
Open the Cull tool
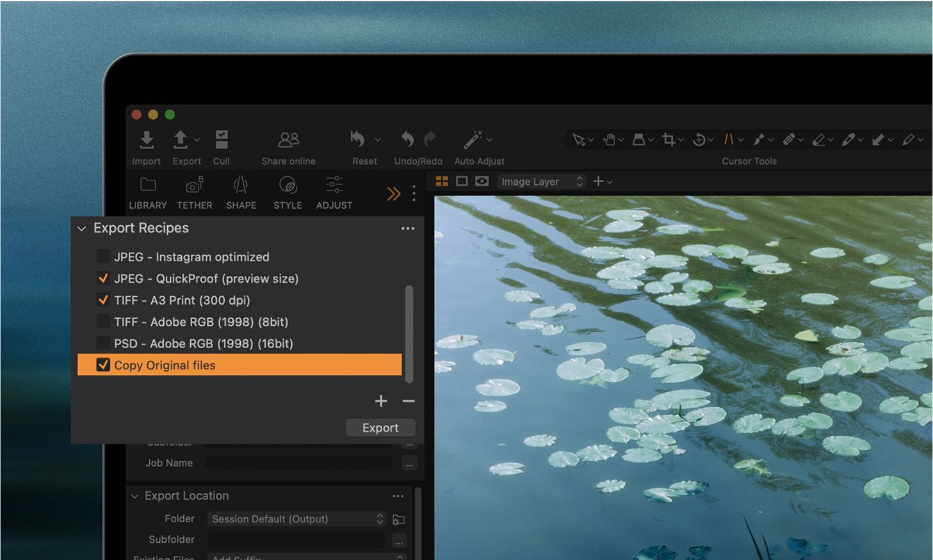pos(222,140)
